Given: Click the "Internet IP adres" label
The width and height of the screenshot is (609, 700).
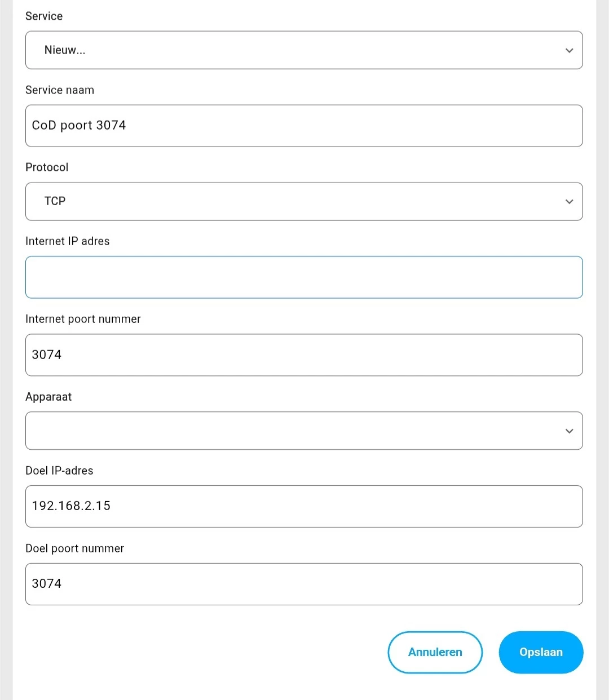Looking at the screenshot, I should pyautogui.click(x=68, y=241).
